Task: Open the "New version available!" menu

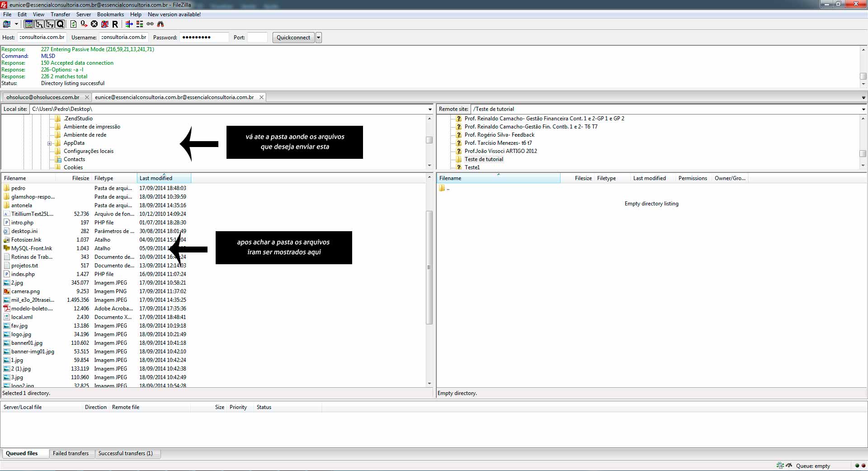Action: [174, 14]
